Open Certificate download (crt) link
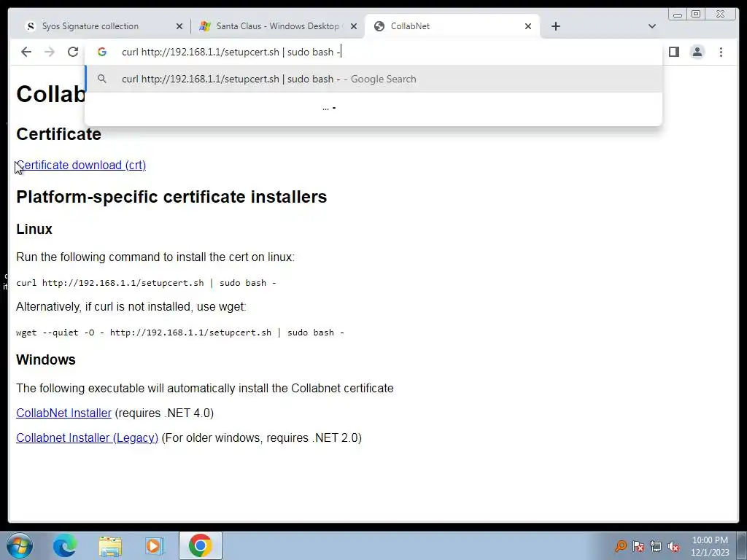Viewport: 747px width, 560px height. pos(81,166)
